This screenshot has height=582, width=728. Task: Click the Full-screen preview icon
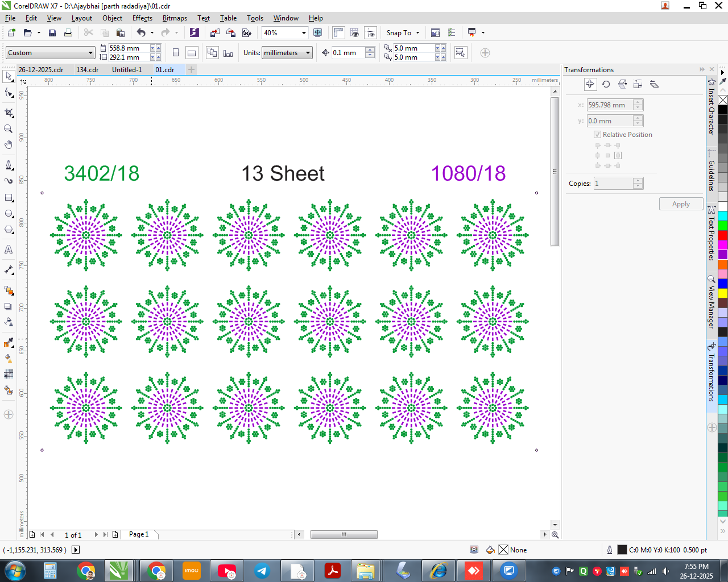click(x=318, y=33)
